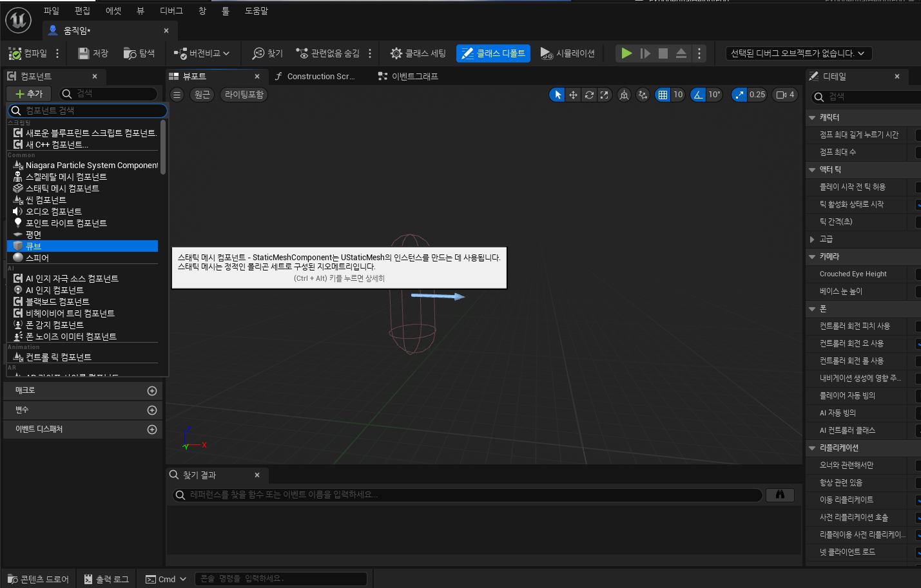Toggle scale snapping icon

pos(739,95)
